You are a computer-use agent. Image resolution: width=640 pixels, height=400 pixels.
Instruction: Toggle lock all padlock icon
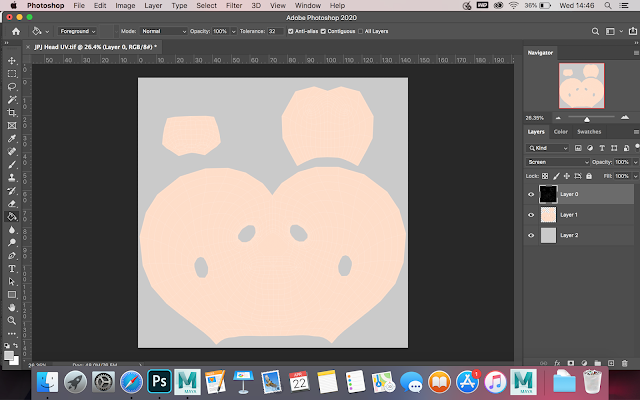coord(589,176)
